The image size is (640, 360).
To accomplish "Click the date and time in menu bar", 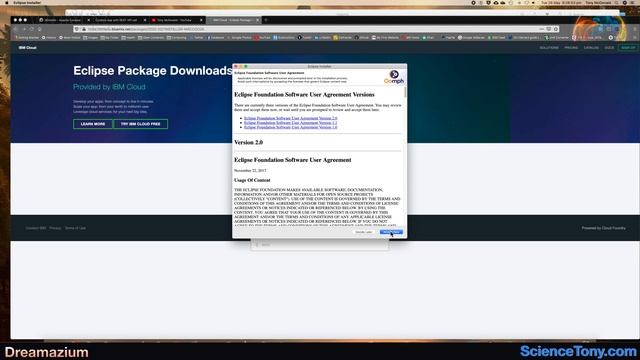I will [x=561, y=2].
